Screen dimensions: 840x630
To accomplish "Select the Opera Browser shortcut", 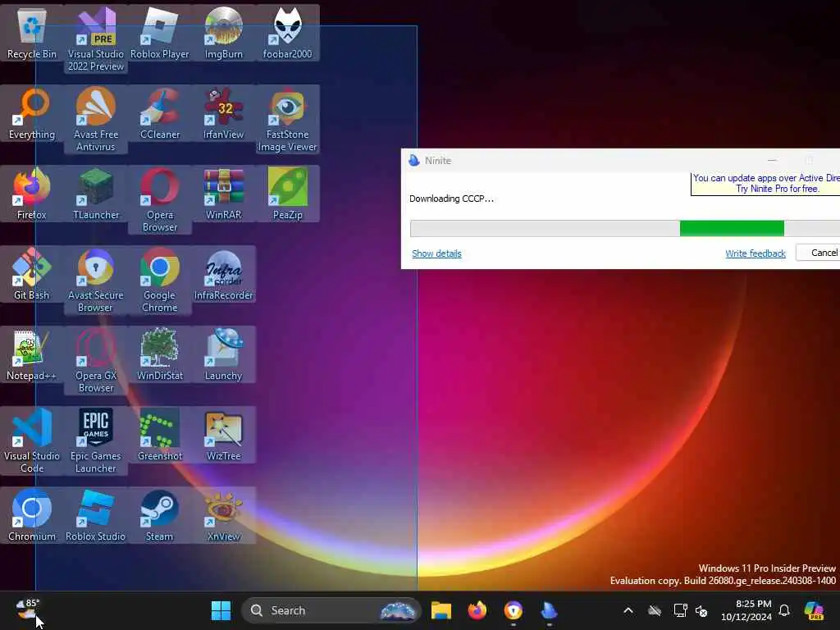I will point(160,200).
